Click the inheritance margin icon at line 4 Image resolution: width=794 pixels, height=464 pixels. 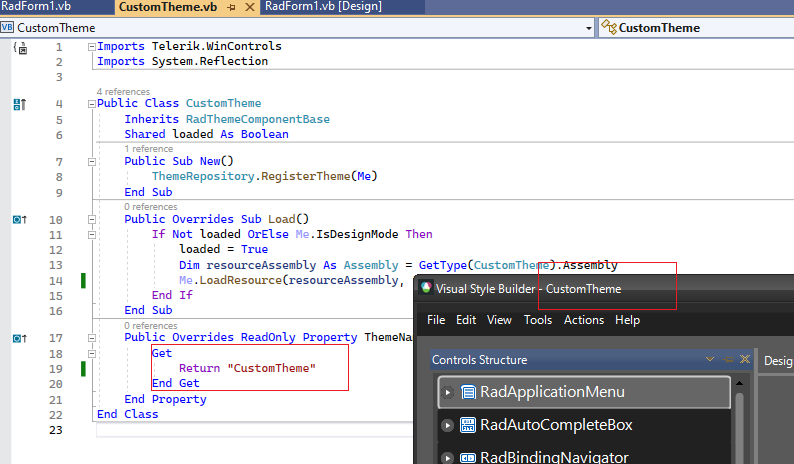click(19, 104)
